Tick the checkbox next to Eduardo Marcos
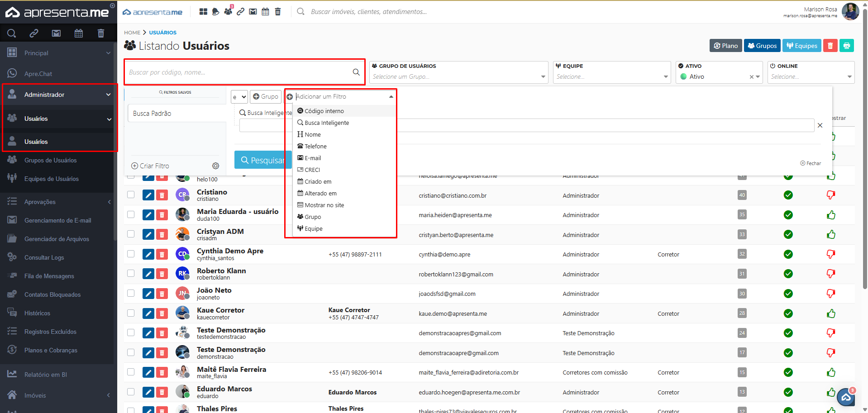Image resolution: width=868 pixels, height=413 pixels. [131, 392]
